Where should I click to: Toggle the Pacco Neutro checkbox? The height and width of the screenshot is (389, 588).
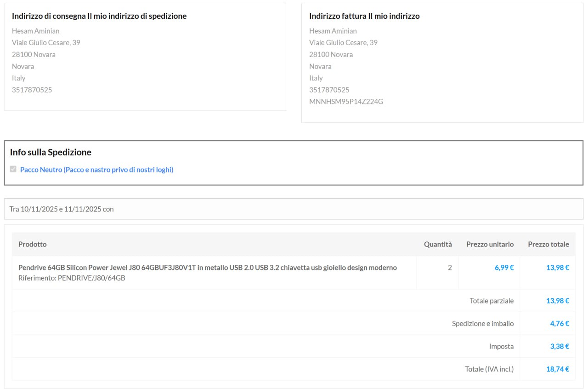point(13,169)
